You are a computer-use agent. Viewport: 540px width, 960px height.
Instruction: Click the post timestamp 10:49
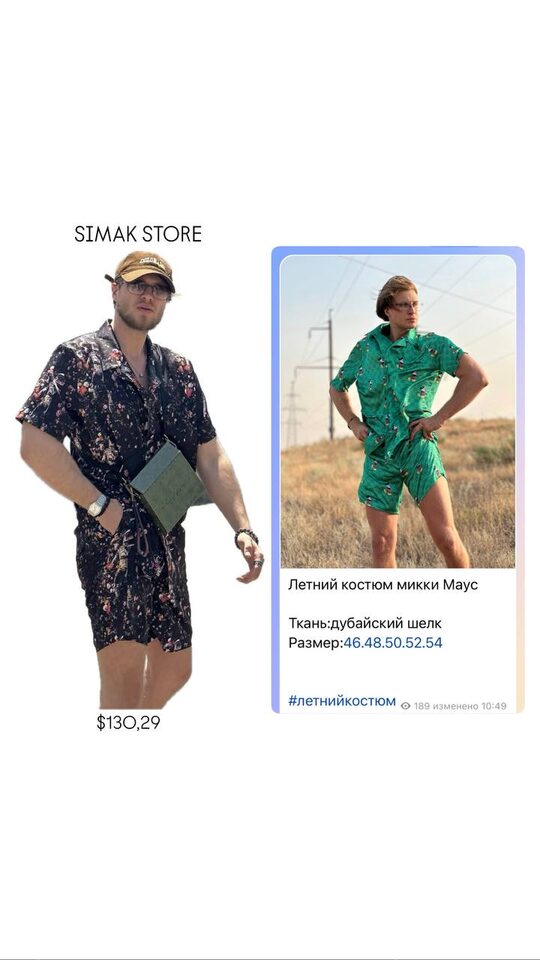[493, 706]
